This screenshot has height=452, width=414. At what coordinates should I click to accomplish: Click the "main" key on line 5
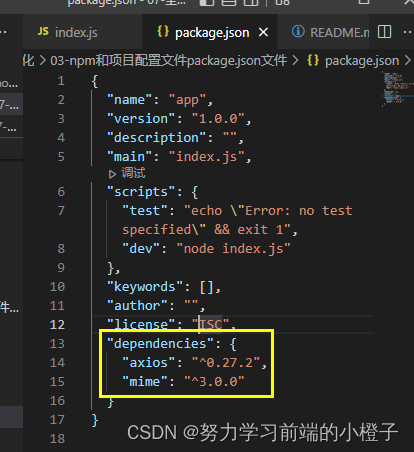[x=129, y=157]
